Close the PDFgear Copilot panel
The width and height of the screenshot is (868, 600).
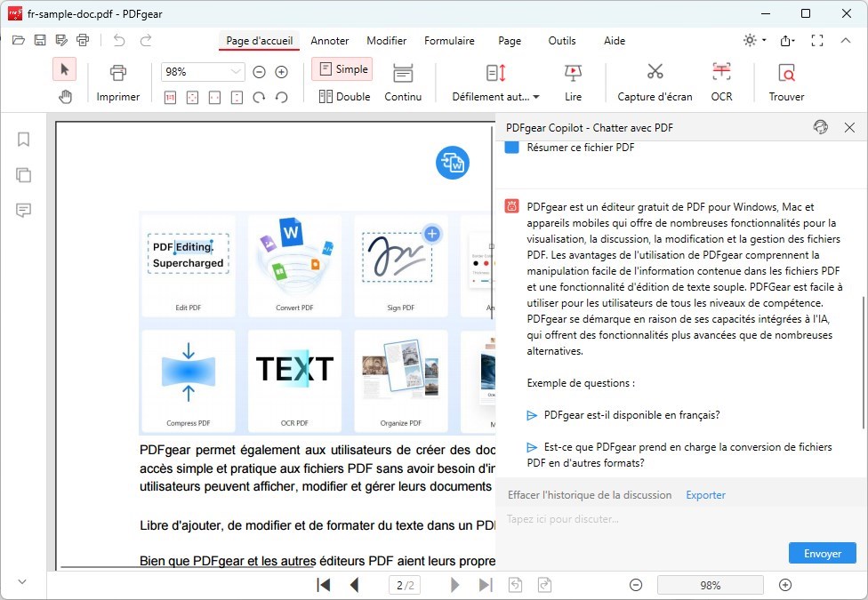pyautogui.click(x=849, y=127)
